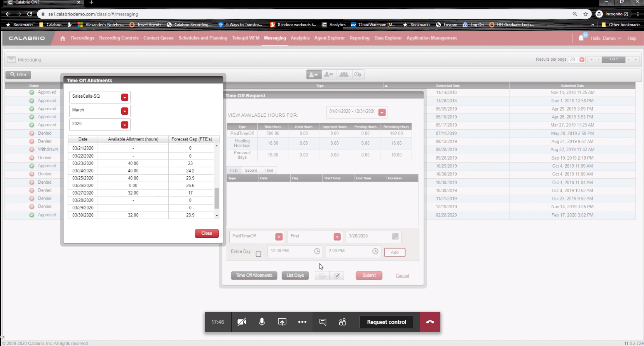Image resolution: width=644 pixels, height=346 pixels.
Task: Turn on camera in the call bar
Action: click(242, 322)
